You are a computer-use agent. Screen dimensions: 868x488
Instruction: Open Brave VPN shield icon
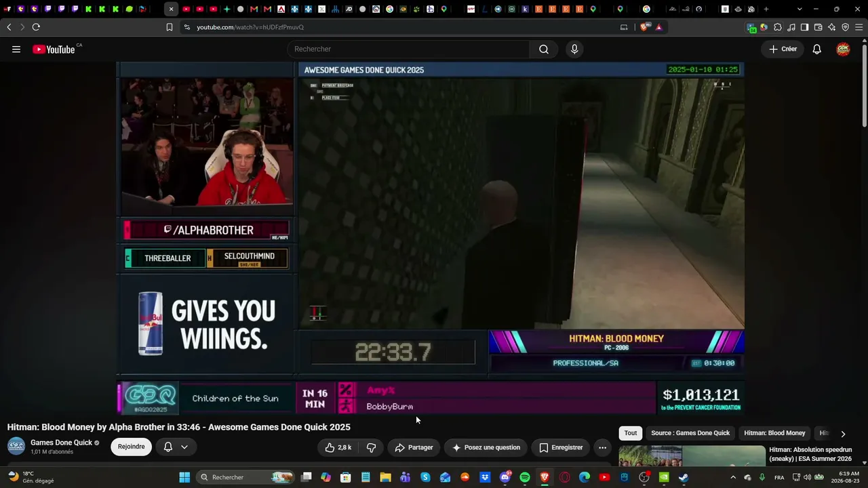pyautogui.click(x=845, y=27)
